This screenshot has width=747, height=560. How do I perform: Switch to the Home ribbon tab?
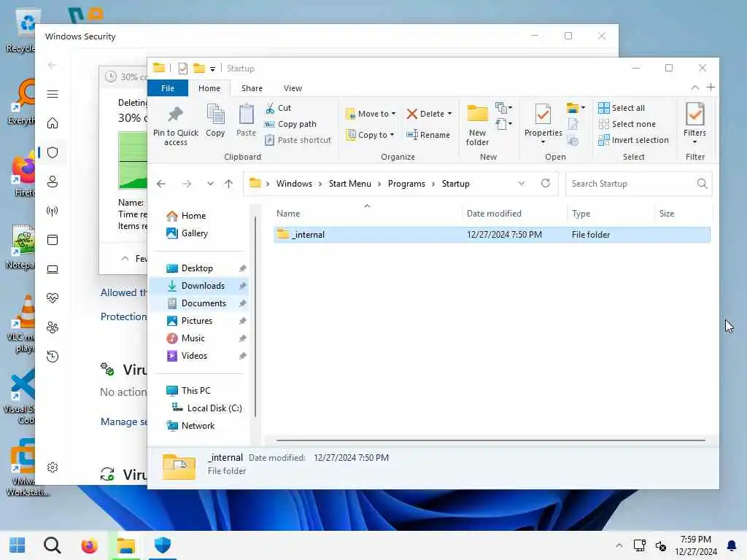click(x=209, y=88)
